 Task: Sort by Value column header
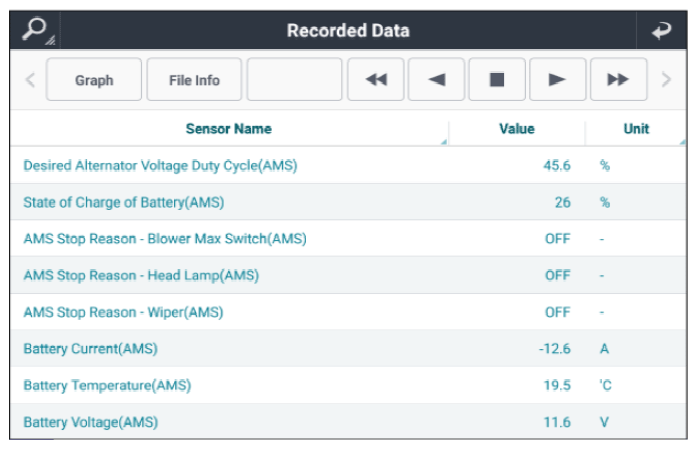516,129
